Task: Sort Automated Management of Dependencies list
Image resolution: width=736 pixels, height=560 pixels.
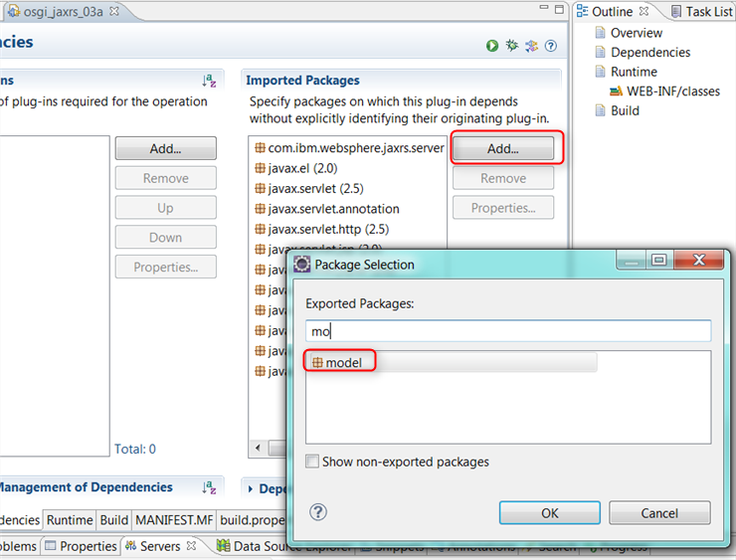Action: (x=209, y=487)
